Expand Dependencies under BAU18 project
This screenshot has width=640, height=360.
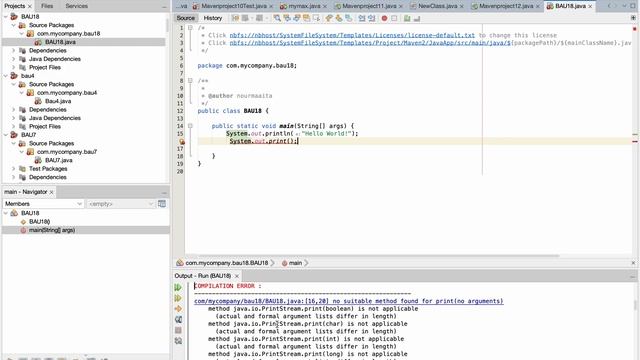point(13,51)
